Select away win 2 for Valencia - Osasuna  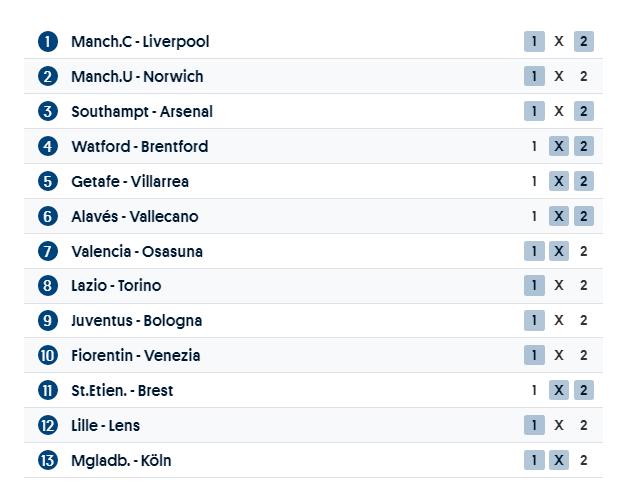click(584, 251)
